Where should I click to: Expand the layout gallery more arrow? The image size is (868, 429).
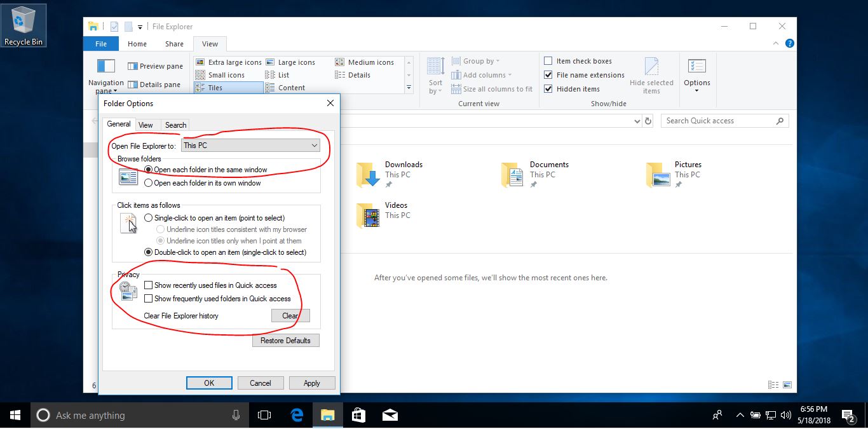409,88
